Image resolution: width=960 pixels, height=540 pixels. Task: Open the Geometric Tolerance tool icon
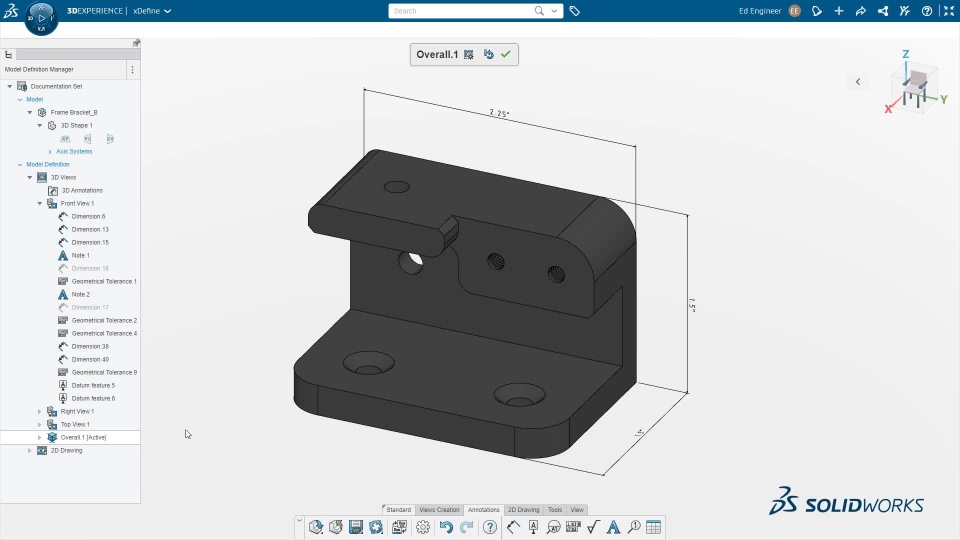tap(574, 527)
